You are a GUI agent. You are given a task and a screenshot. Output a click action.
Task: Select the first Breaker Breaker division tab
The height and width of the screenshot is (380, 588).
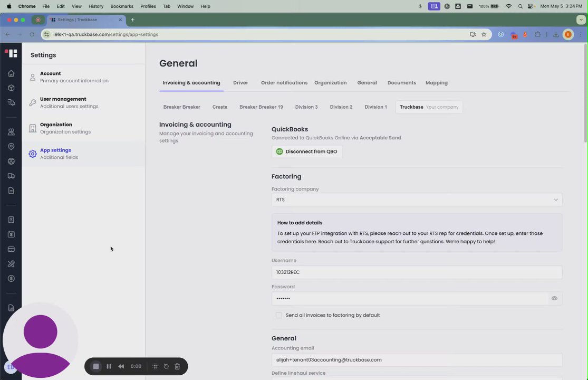point(181,107)
